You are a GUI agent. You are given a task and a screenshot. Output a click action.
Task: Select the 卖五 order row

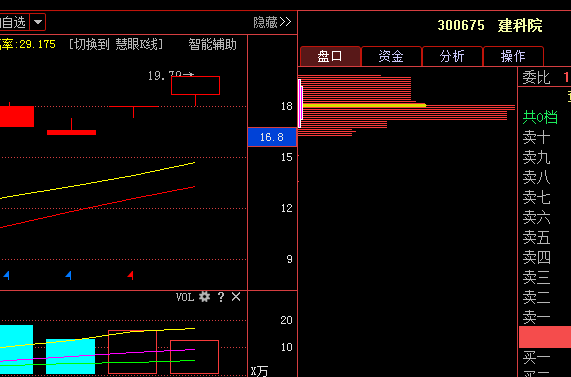coord(545,238)
